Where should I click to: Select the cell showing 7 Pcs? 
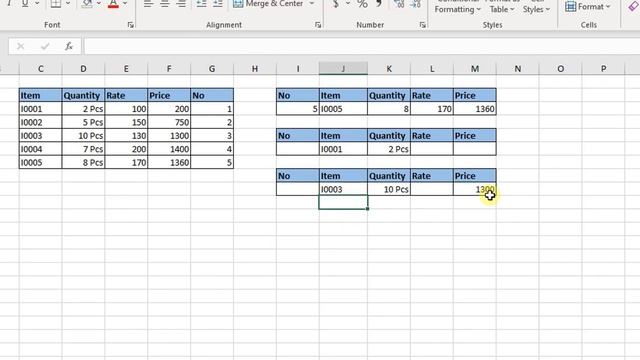click(83, 149)
